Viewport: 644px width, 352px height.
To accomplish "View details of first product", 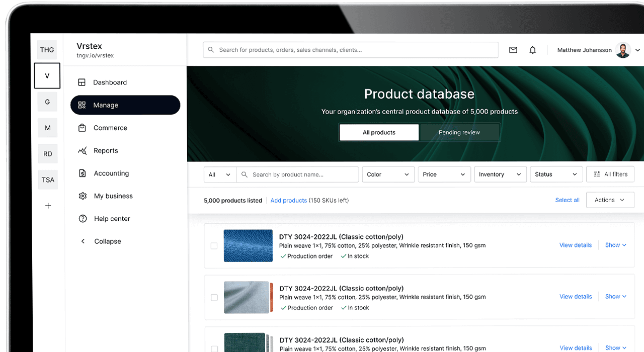I will (x=576, y=245).
